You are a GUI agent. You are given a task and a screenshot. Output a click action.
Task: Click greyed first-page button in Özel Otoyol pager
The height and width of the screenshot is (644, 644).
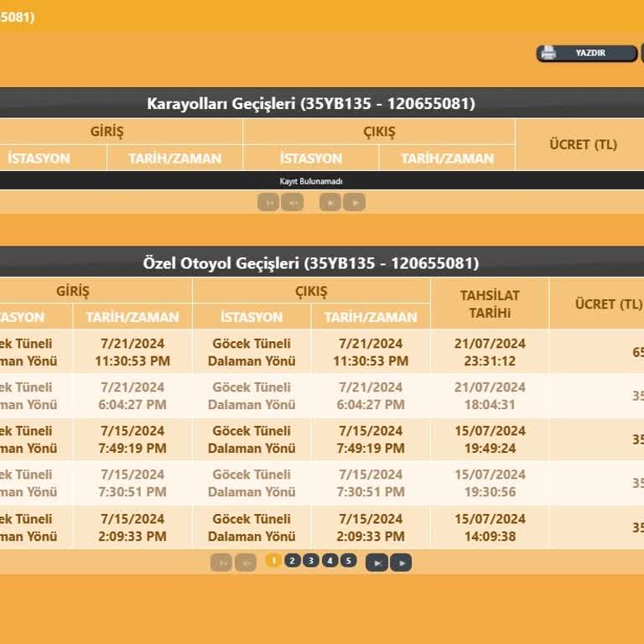tap(221, 563)
